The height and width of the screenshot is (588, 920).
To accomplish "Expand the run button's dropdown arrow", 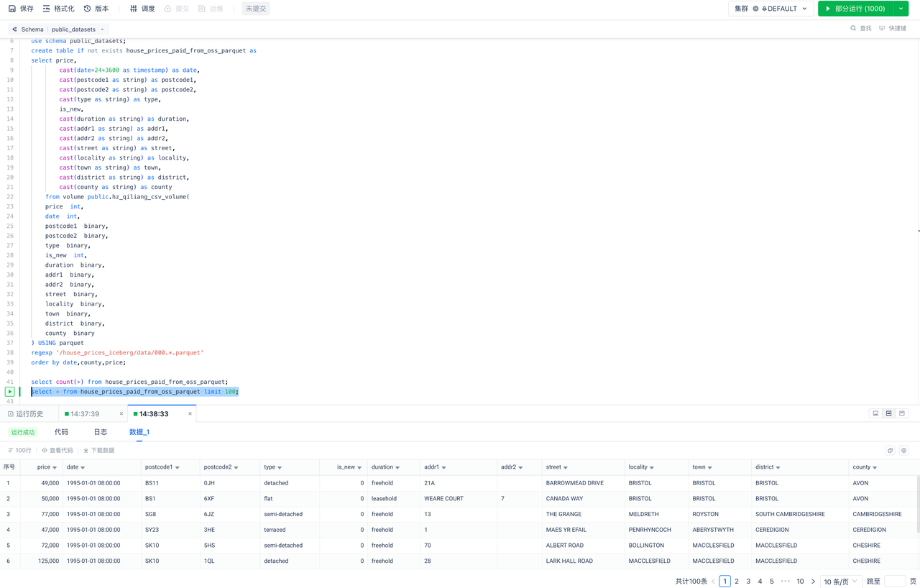I will click(901, 9).
